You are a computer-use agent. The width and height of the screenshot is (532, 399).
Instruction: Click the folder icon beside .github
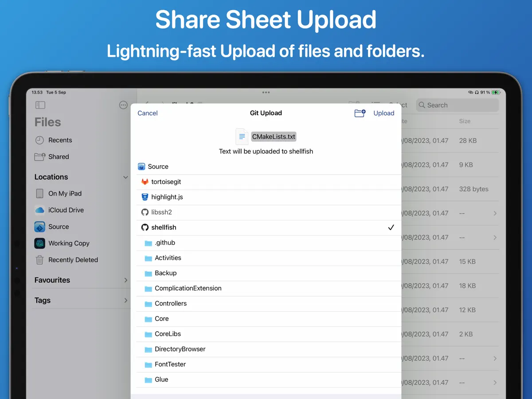coord(149,243)
